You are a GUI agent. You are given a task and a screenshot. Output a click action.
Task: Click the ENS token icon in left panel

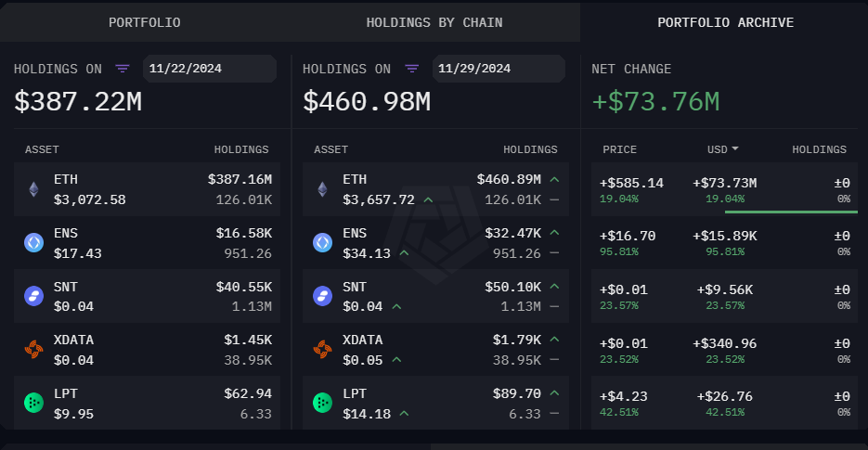[33, 243]
